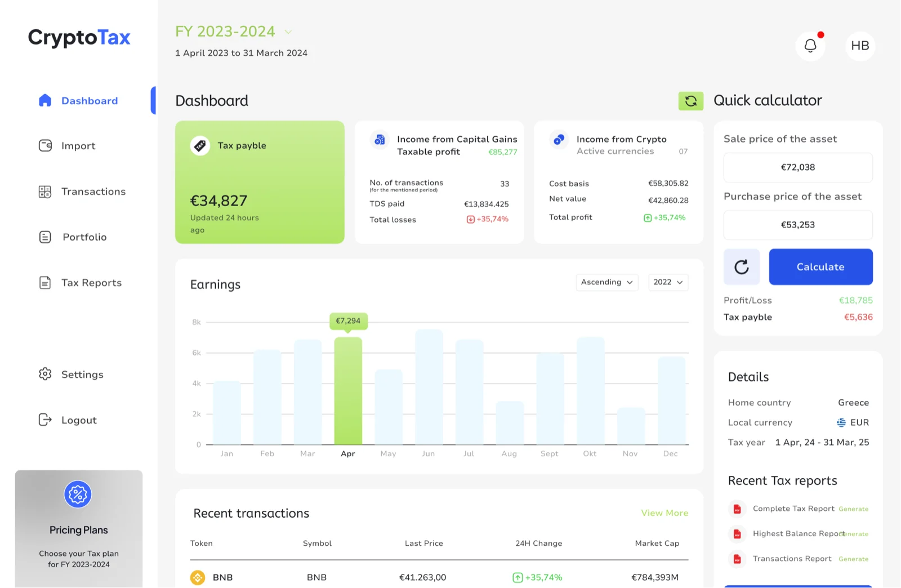Click the Pricing Plans discount badge icon
The image size is (901, 588).
click(78, 495)
